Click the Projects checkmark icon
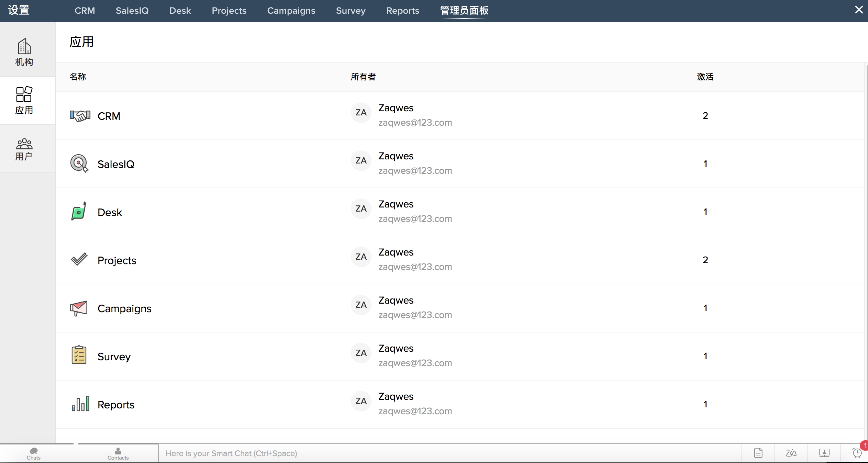The width and height of the screenshot is (868, 463). click(x=79, y=260)
